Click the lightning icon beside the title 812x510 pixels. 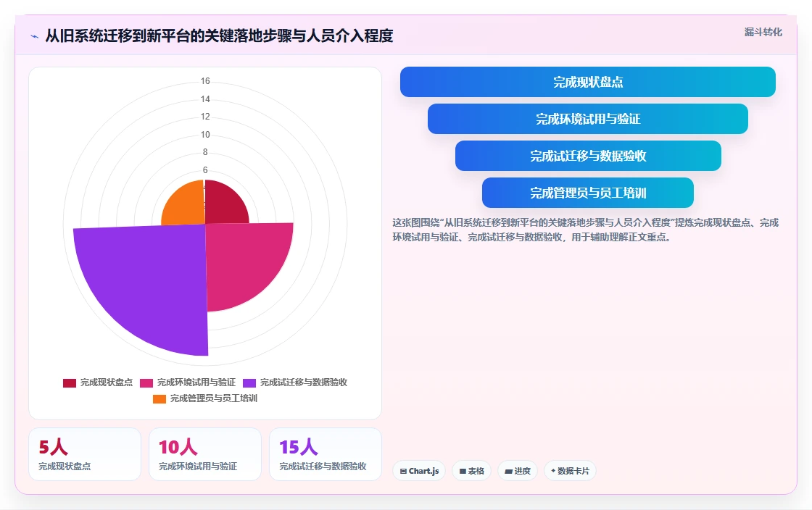[x=34, y=36]
